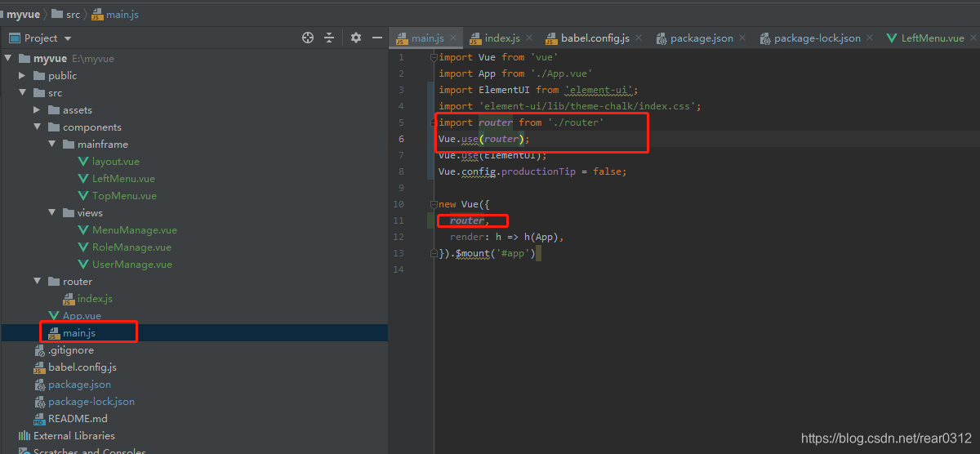Click 'element-ui' import string on line 3

click(599, 90)
